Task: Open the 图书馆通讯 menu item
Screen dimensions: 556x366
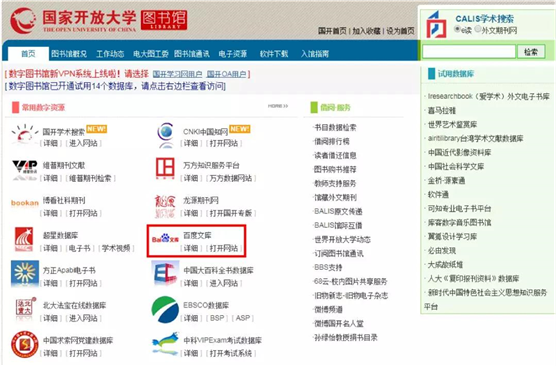Action: pyautogui.click(x=192, y=54)
